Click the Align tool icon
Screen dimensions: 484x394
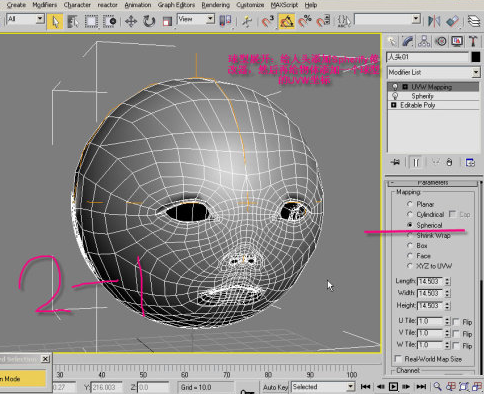(452, 22)
